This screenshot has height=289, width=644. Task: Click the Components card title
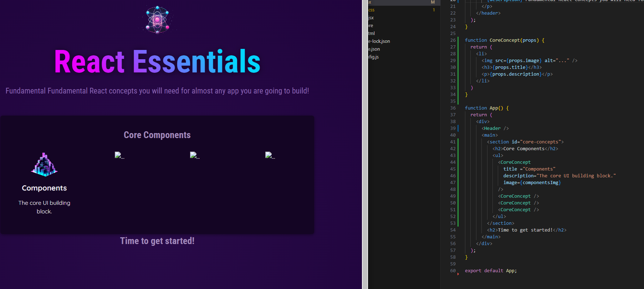pos(44,188)
